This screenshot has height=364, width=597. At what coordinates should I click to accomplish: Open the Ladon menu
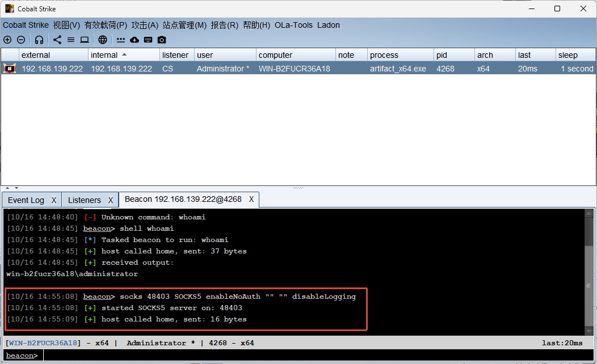tap(329, 25)
